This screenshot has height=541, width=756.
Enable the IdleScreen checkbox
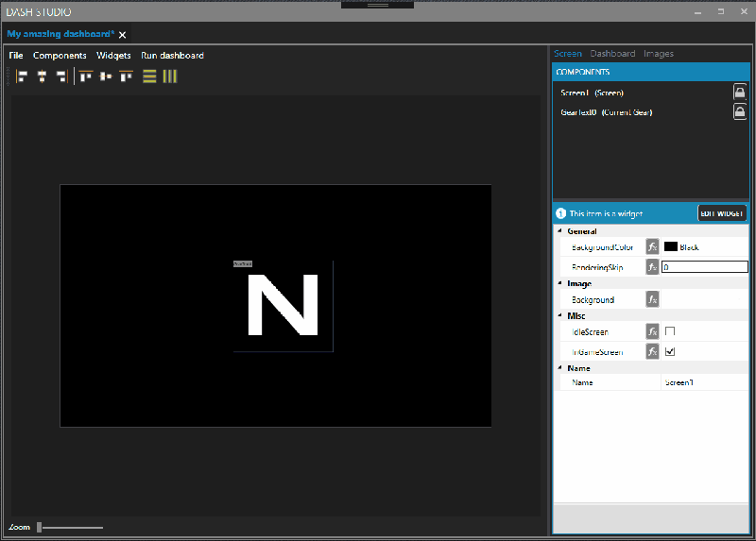tap(670, 331)
